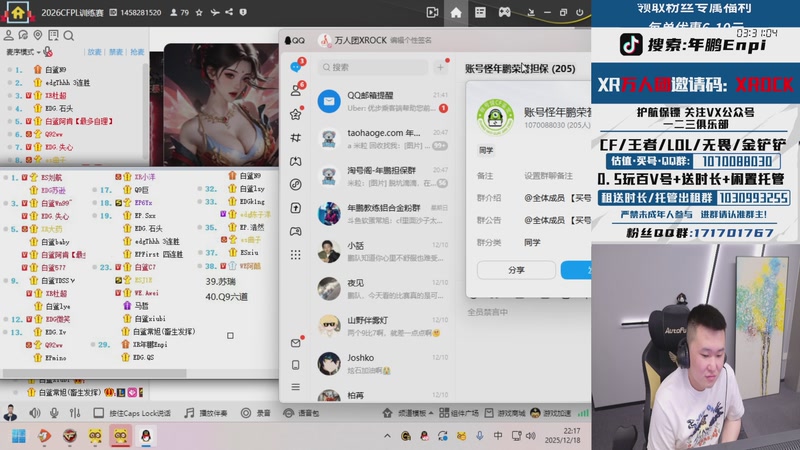Open the QQ邮箱提醒 conversation

pyautogui.click(x=383, y=101)
